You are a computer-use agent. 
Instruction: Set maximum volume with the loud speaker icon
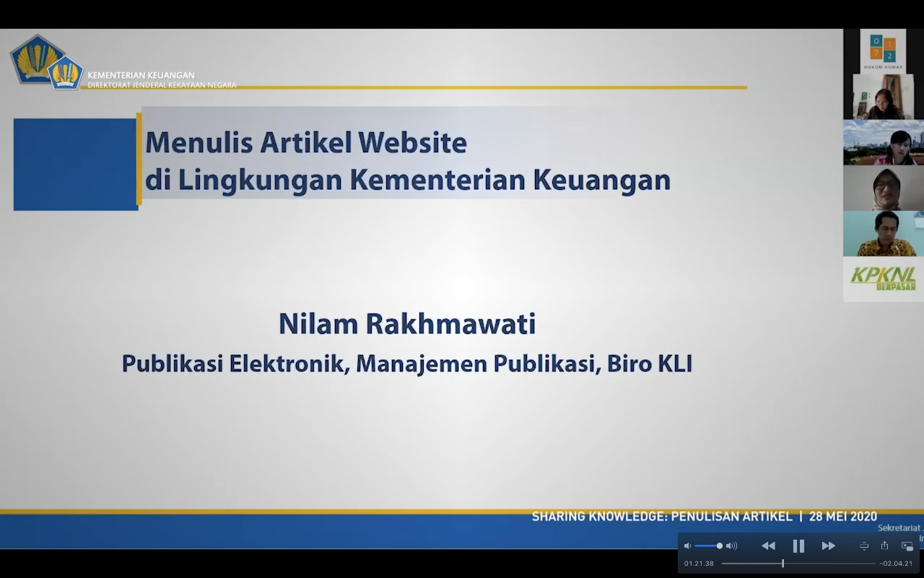point(732,546)
